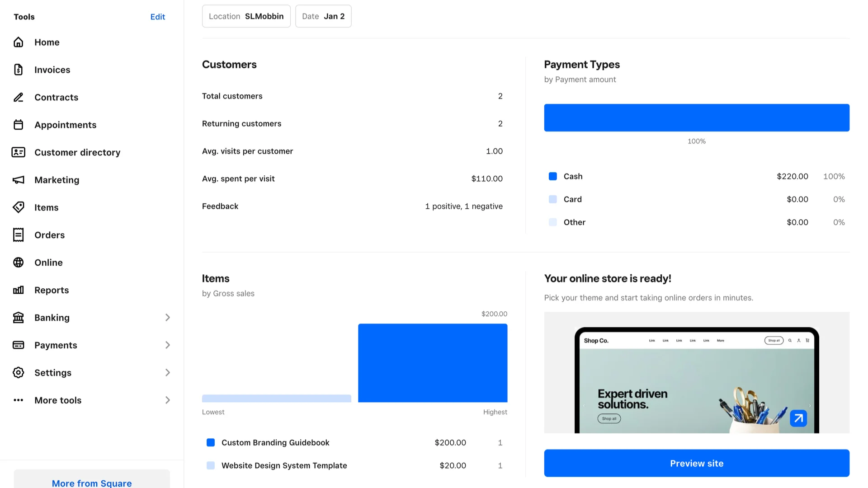Viewport: 868px width, 488px height.
Task: Expand the Banking submenu chevron
Action: coord(167,318)
